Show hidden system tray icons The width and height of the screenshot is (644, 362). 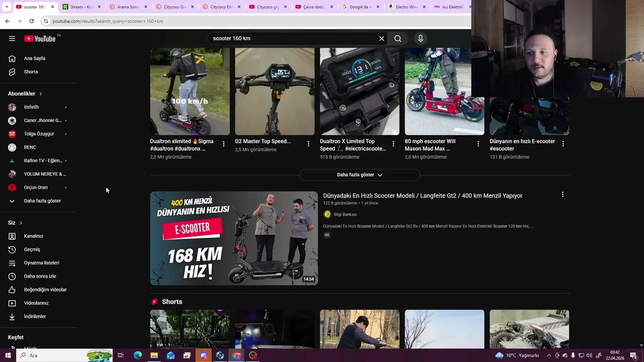[x=549, y=355]
